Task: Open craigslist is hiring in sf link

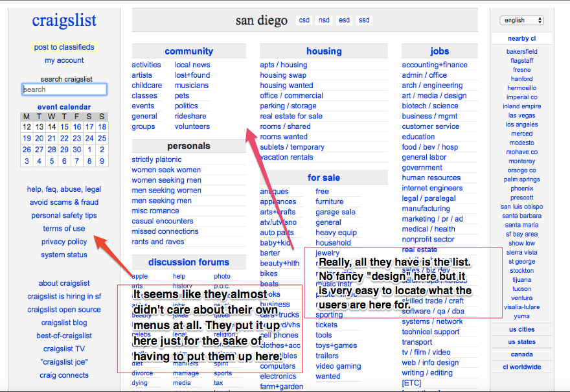Action: (64, 296)
